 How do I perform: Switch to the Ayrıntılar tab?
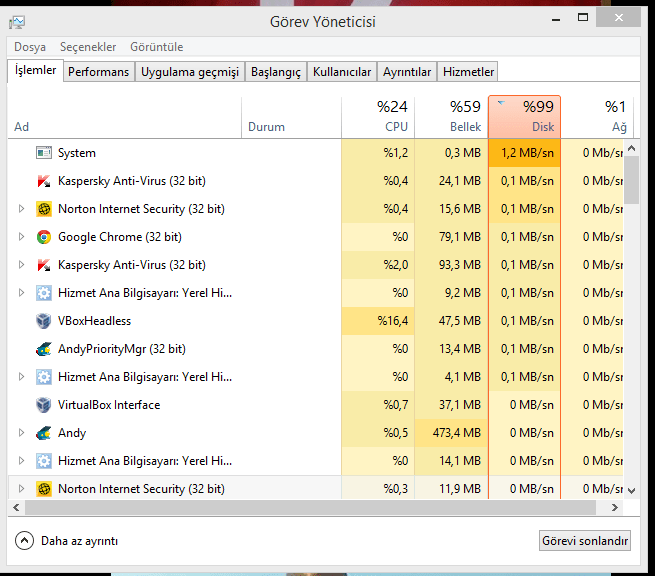(407, 72)
